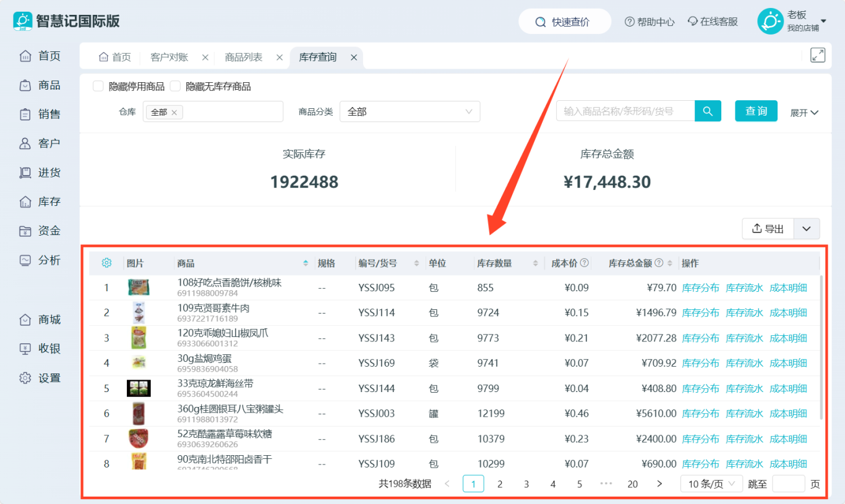Check 隐藏停用商品 checkbox
845x504 pixels.
coord(98,87)
